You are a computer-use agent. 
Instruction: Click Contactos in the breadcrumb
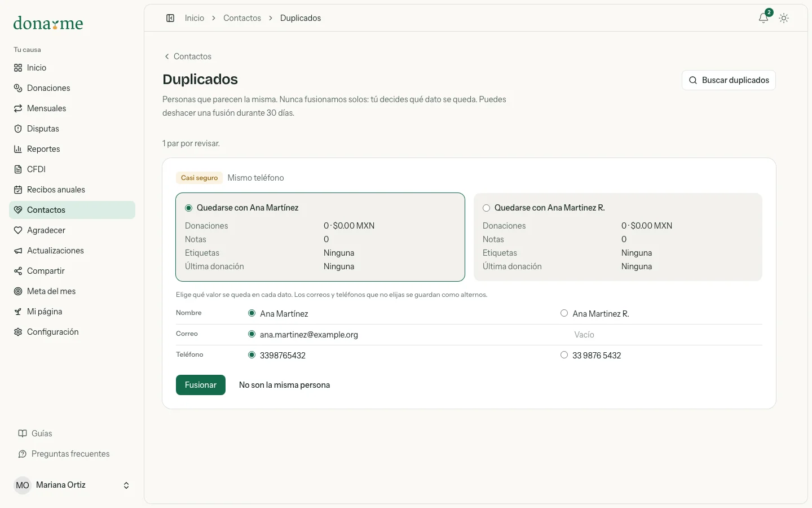coord(242,18)
